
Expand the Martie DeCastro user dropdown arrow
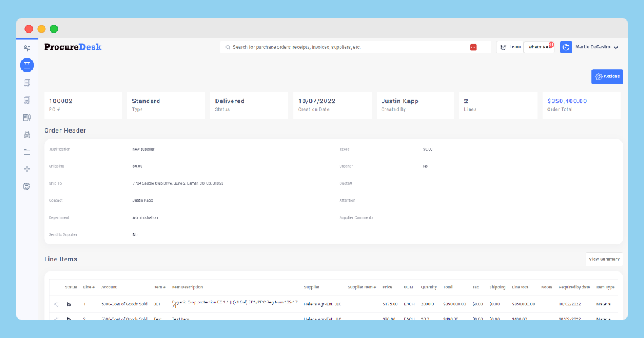click(x=616, y=48)
